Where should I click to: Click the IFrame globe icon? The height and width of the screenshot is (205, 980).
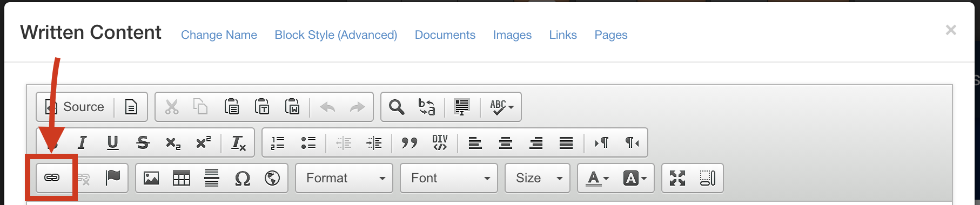272,177
